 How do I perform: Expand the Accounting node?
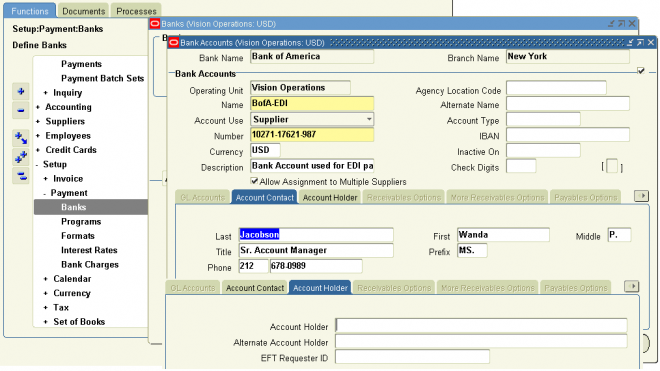[x=38, y=107]
